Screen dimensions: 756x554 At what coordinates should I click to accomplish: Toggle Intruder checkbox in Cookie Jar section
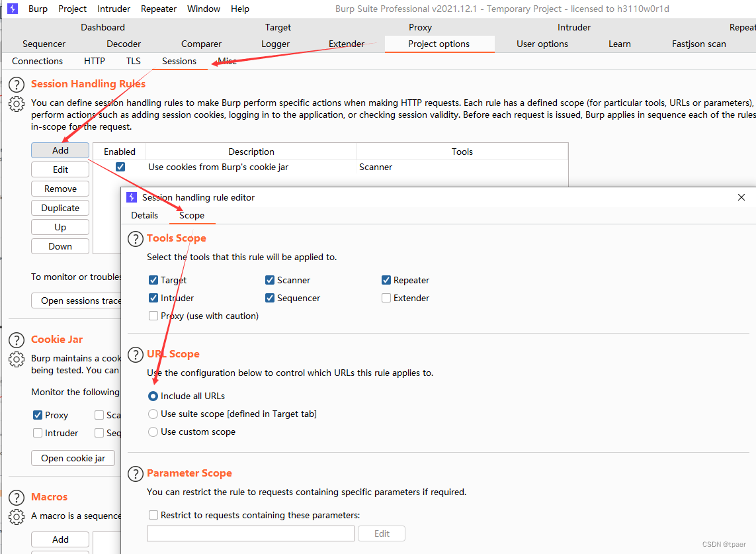tap(38, 433)
